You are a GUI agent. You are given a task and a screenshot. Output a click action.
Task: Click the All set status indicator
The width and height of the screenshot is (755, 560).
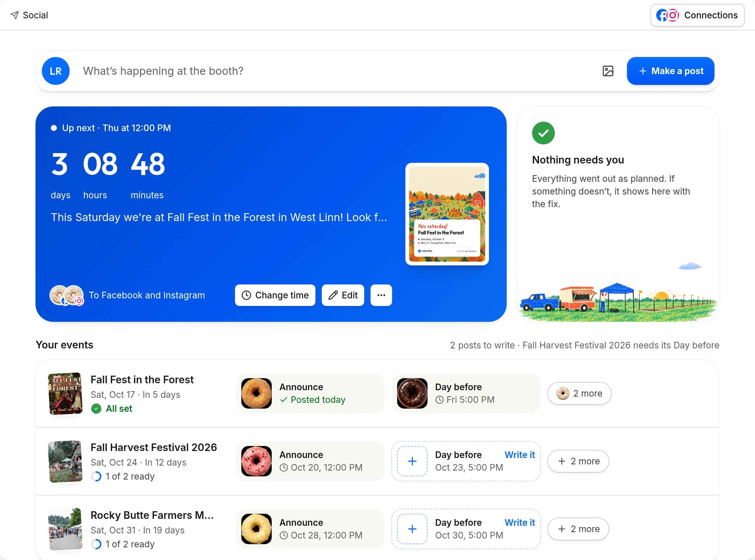pos(111,409)
